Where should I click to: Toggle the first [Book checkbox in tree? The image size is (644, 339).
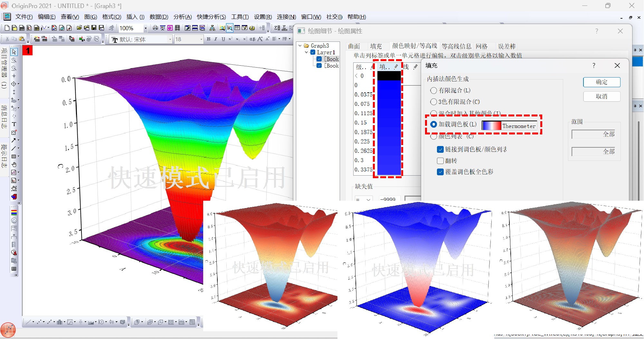click(319, 59)
